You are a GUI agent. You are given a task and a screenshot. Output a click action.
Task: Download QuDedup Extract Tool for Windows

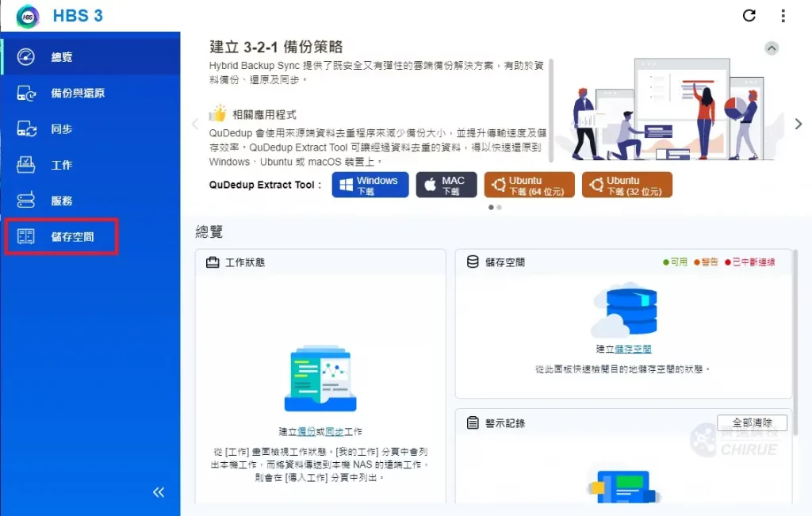coord(370,185)
